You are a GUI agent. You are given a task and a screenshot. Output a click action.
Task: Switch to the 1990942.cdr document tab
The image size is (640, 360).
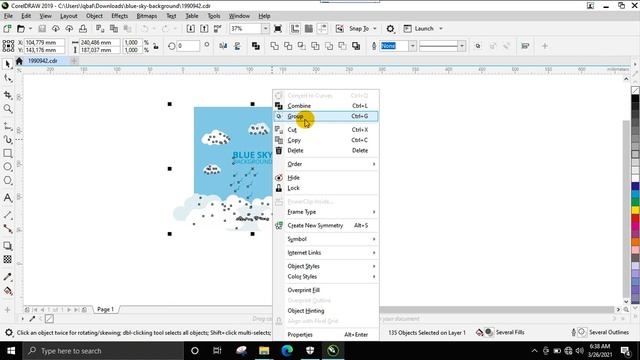click(x=42, y=61)
